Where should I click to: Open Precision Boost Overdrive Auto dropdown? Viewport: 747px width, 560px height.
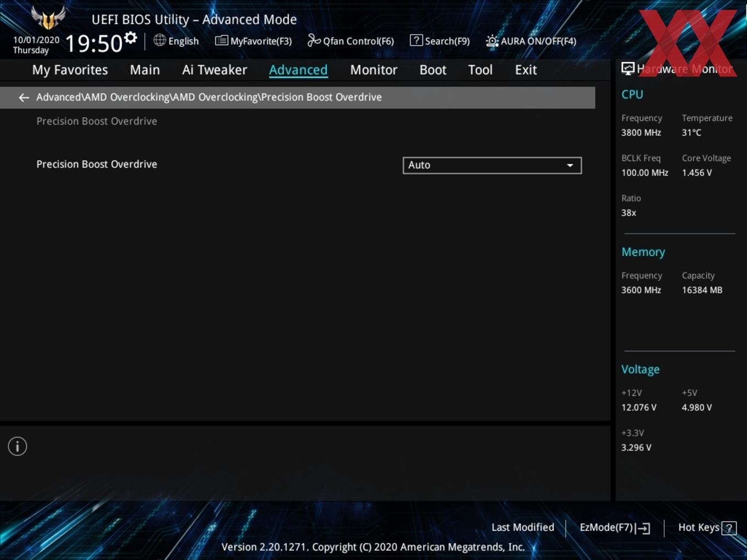[x=492, y=165]
